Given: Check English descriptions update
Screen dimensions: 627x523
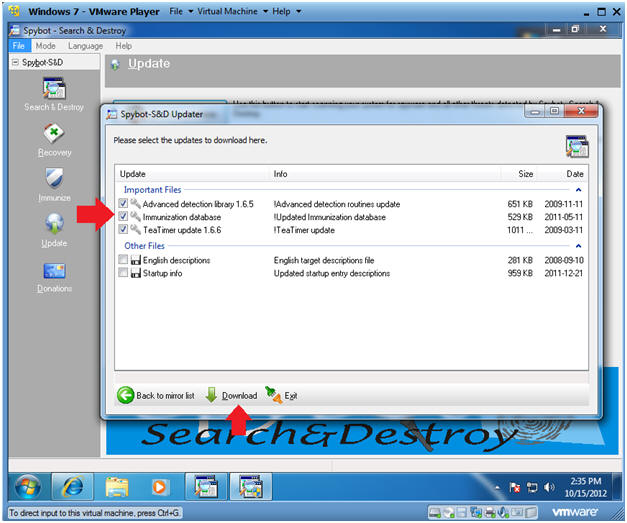Looking at the screenshot, I should click(123, 260).
